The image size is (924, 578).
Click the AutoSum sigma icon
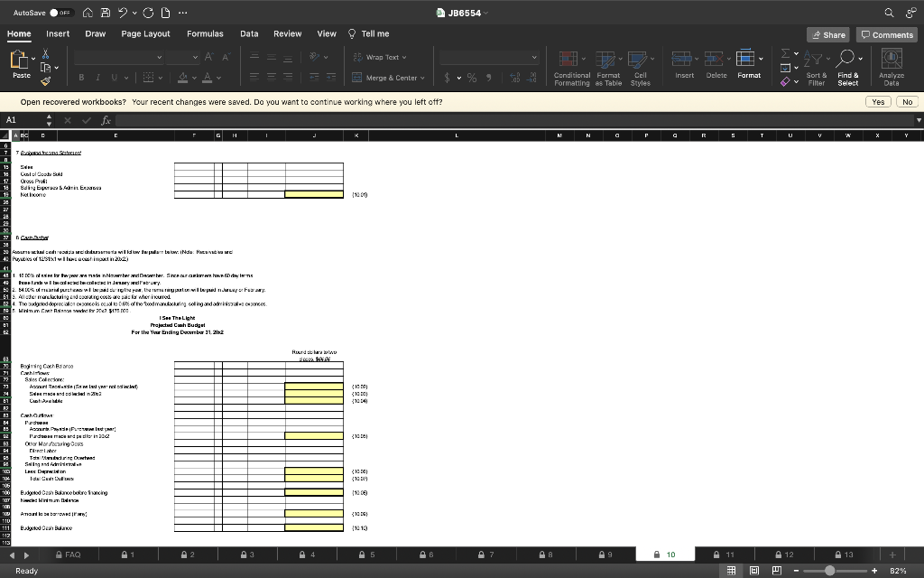[786, 53]
